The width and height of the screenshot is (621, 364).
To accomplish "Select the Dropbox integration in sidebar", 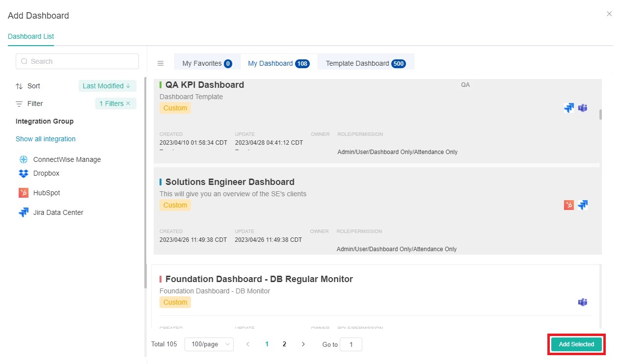I will pyautogui.click(x=46, y=173).
